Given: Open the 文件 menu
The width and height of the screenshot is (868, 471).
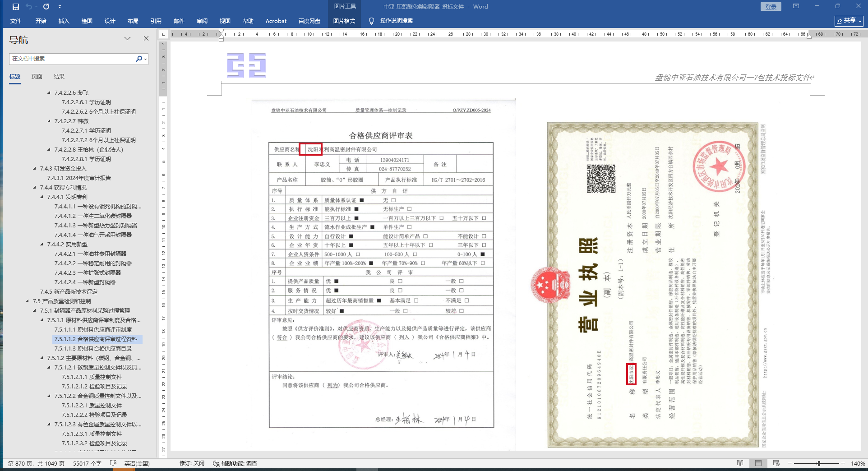Looking at the screenshot, I should [x=16, y=21].
